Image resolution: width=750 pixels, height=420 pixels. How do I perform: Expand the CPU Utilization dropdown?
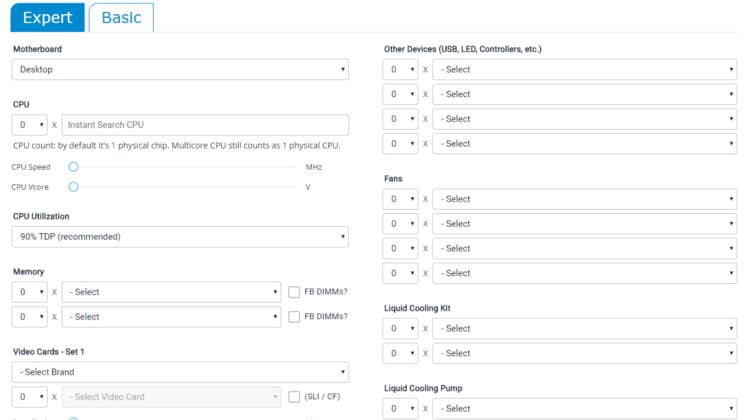[180, 237]
